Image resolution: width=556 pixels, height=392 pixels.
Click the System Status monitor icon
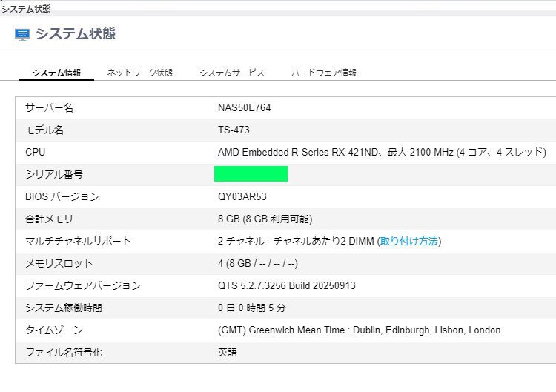(x=22, y=34)
